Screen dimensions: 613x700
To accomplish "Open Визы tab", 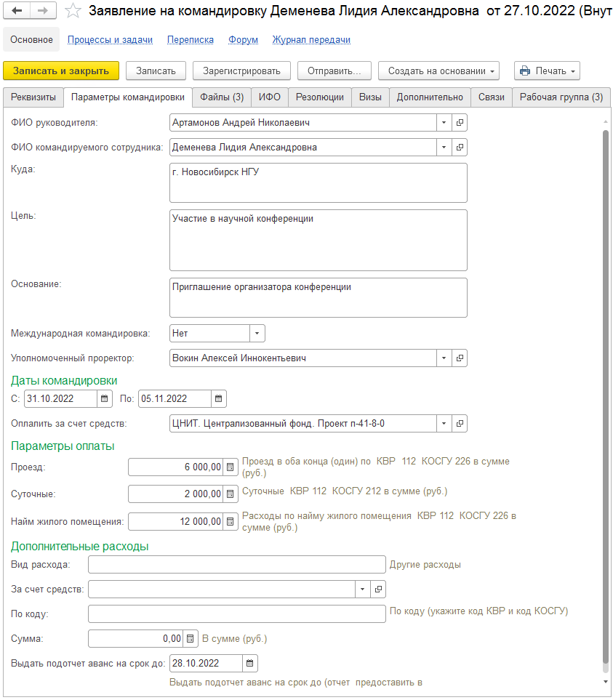I will pos(371,97).
